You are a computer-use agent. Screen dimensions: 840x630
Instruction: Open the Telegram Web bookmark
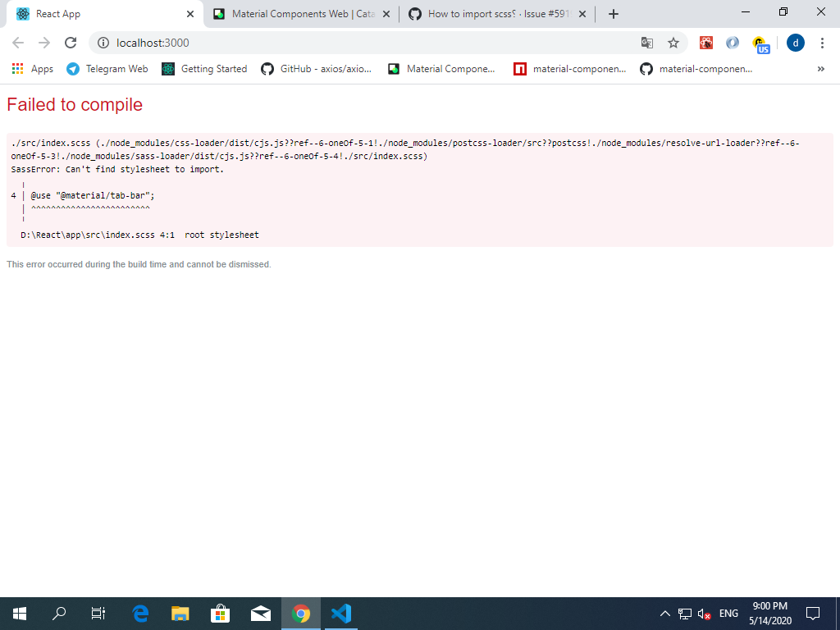coord(107,69)
